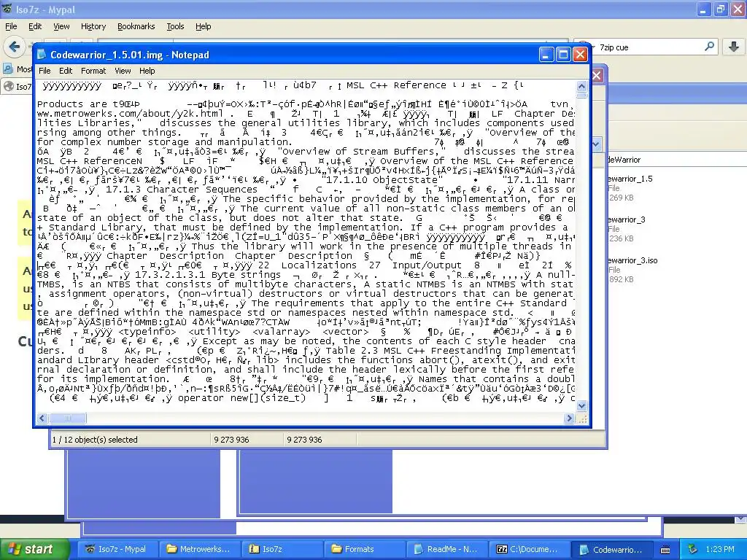Screen dimensions: 747x560
Task: Go back using Mypal's back arrow
Action: coord(14,47)
